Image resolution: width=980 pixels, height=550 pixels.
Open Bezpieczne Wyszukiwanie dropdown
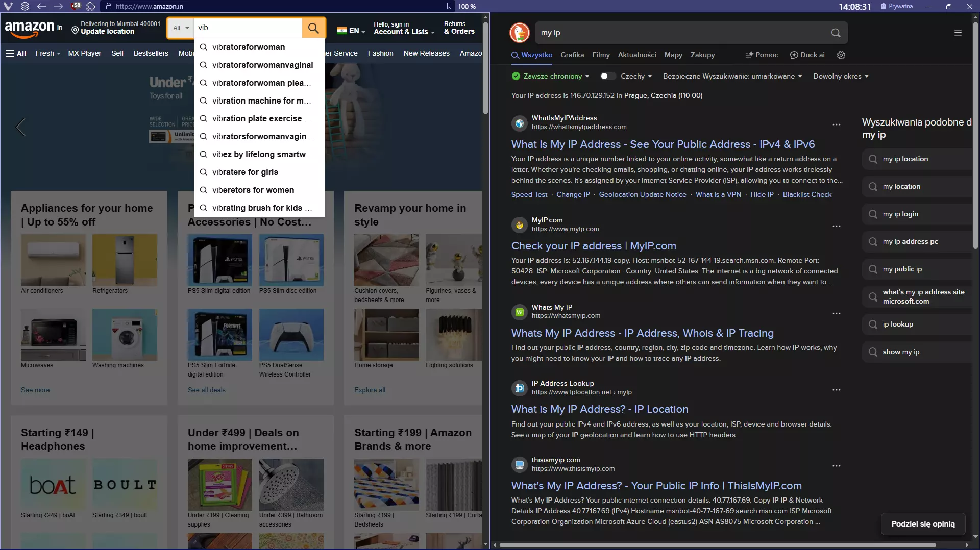coord(732,76)
